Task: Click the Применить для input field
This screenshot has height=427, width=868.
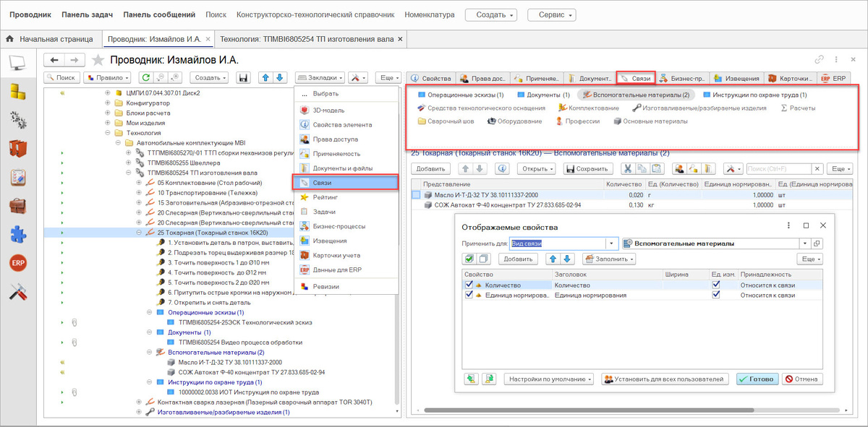Action: pyautogui.click(x=557, y=243)
